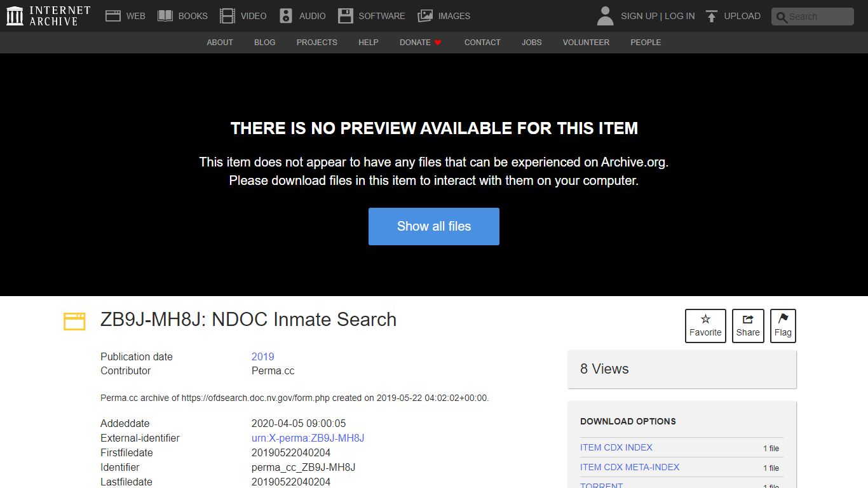Screen dimensions: 868x488
Task: Open the IMAGES menu label
Action: [x=454, y=16]
